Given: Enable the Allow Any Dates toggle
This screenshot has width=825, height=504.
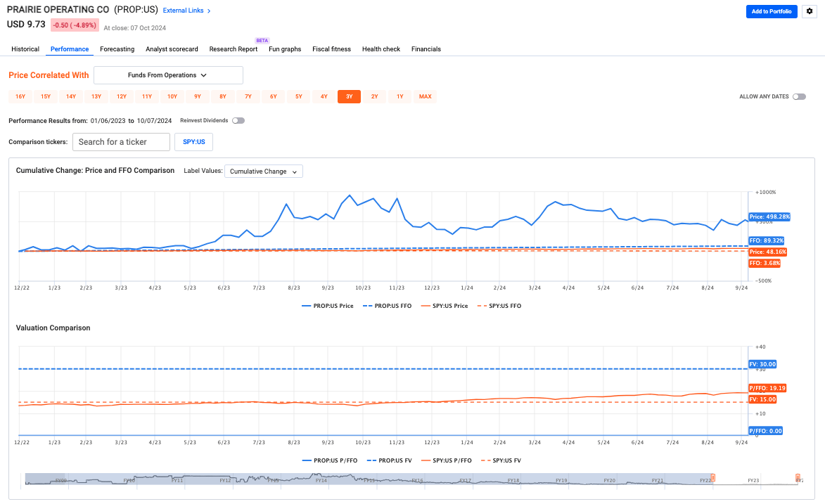Looking at the screenshot, I should (x=799, y=97).
